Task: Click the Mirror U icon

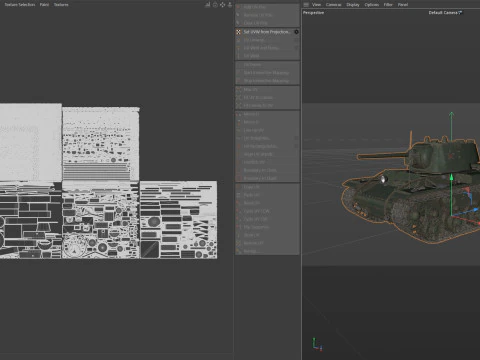Action: tap(239, 114)
